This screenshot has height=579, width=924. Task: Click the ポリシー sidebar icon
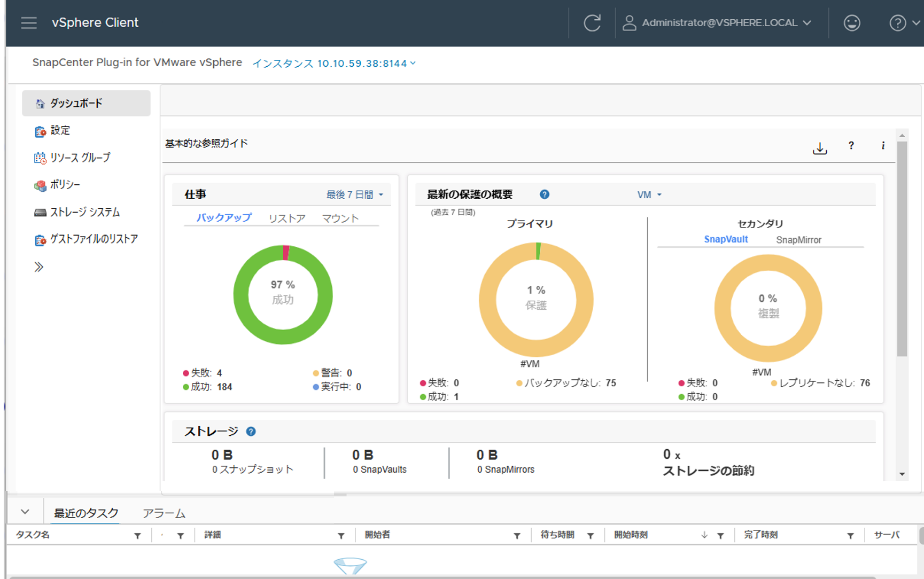[40, 185]
